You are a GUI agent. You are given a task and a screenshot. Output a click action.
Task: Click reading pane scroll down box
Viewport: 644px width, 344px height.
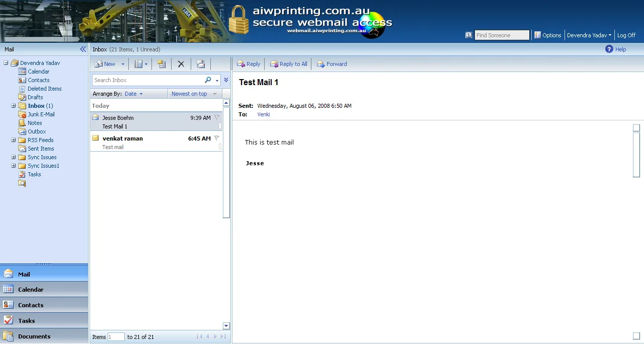(636, 336)
